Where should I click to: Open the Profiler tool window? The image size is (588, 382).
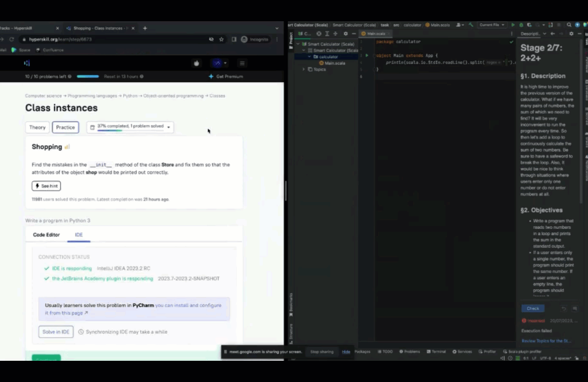[x=487, y=352]
